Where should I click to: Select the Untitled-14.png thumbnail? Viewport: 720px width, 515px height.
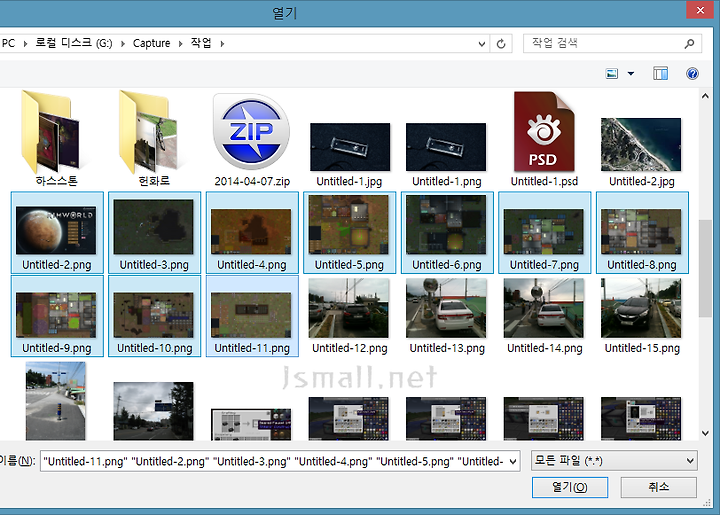click(x=544, y=308)
